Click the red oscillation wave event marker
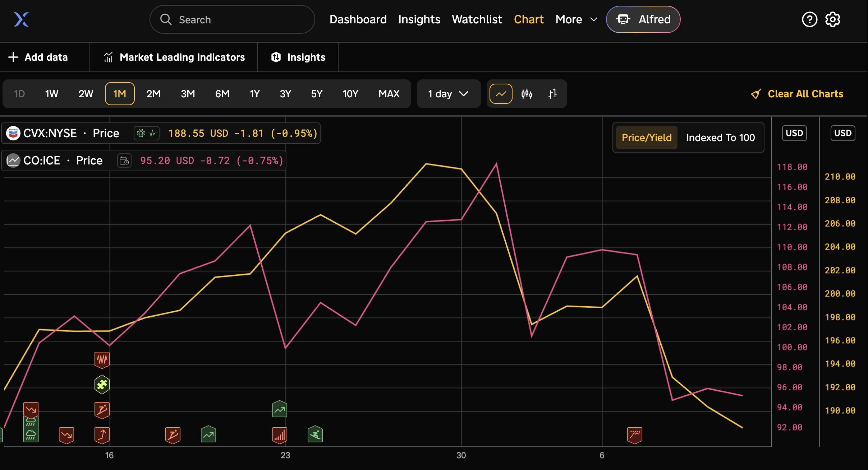868x470 pixels. [102, 359]
